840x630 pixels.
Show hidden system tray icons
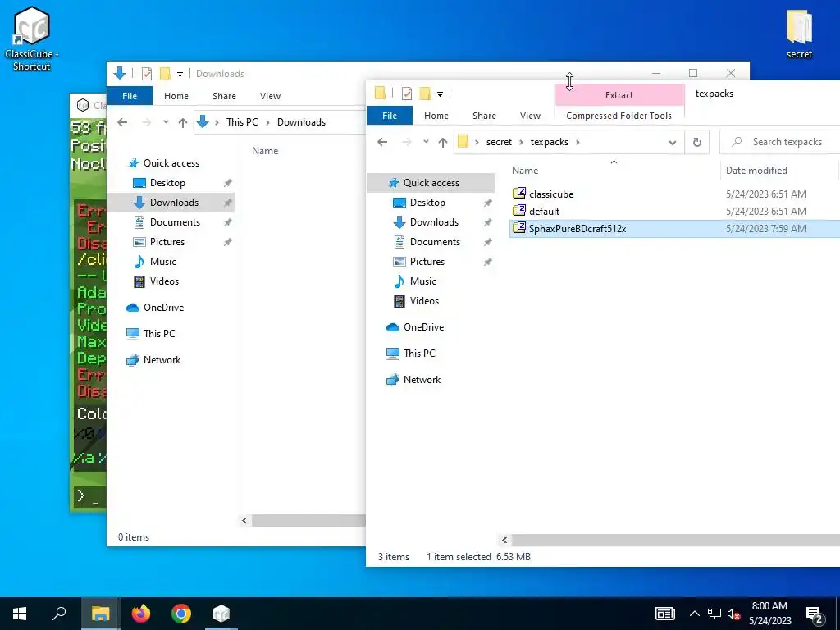point(694,614)
